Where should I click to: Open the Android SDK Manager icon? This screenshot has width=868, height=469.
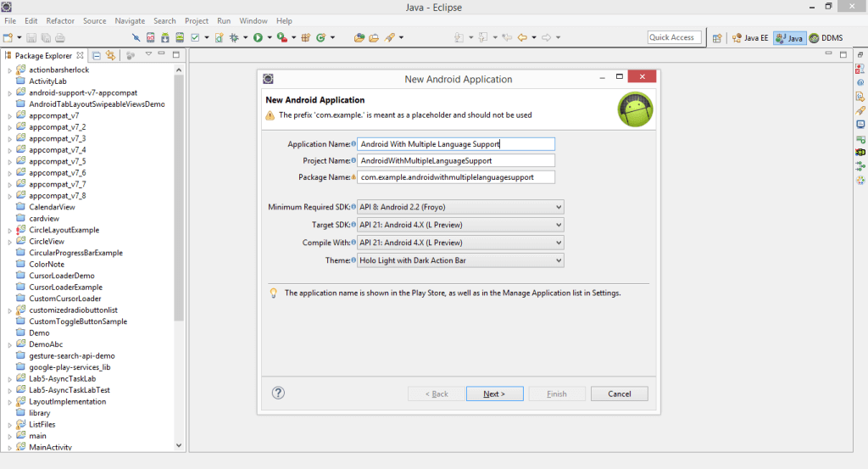point(165,37)
